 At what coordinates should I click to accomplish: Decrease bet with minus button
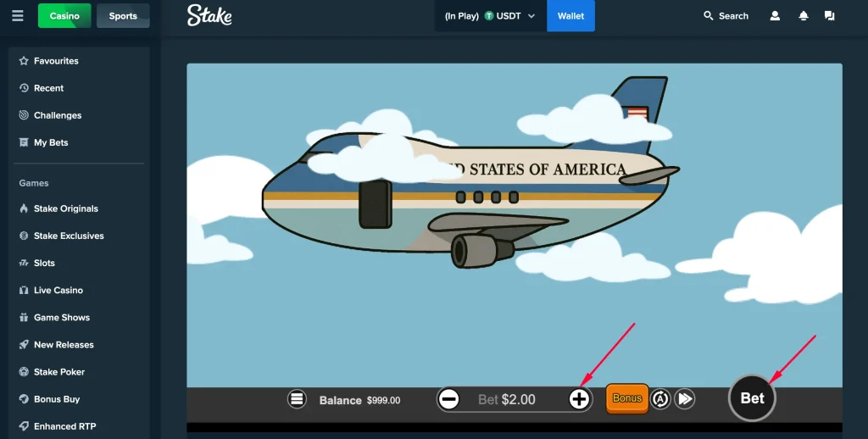coord(449,399)
